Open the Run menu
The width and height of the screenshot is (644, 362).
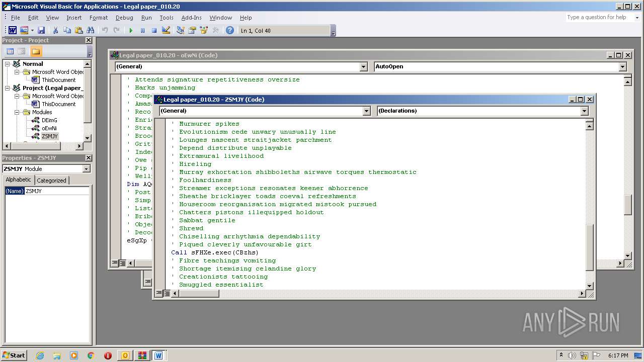point(146,18)
